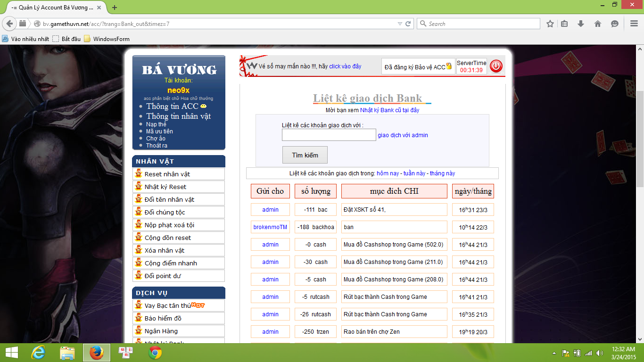Viewport: 644px width, 362px height.
Task: Click admin link in Đặt XSKT số 41 row
Action: click(270, 210)
